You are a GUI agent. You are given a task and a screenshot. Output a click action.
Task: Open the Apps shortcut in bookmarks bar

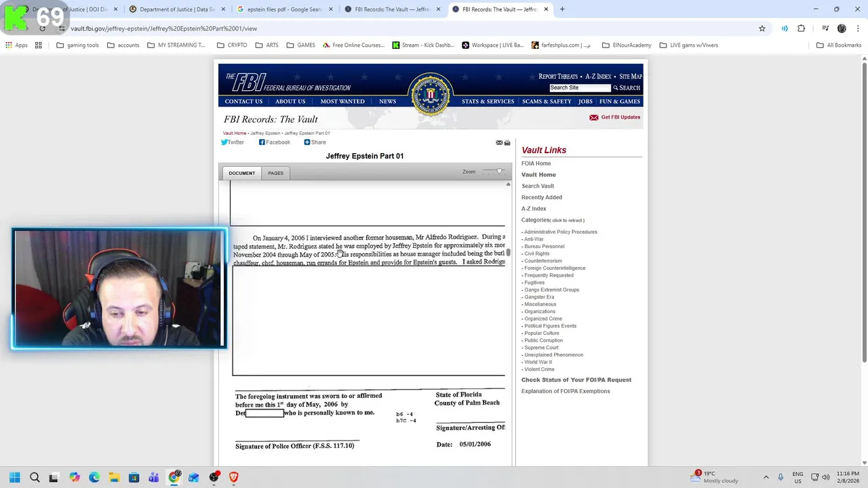[x=16, y=45]
